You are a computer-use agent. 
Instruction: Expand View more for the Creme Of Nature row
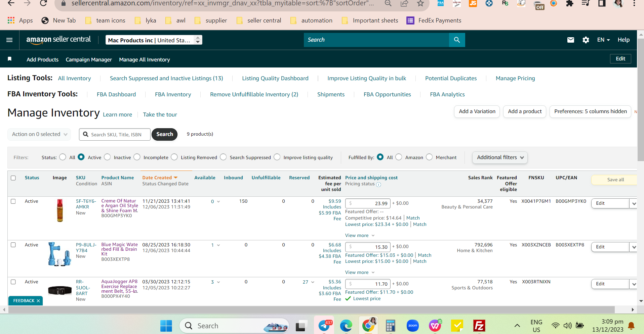point(360,236)
